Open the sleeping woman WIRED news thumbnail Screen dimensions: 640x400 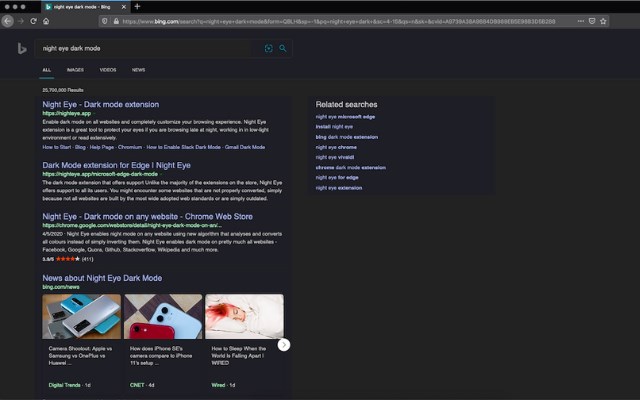coord(244,317)
